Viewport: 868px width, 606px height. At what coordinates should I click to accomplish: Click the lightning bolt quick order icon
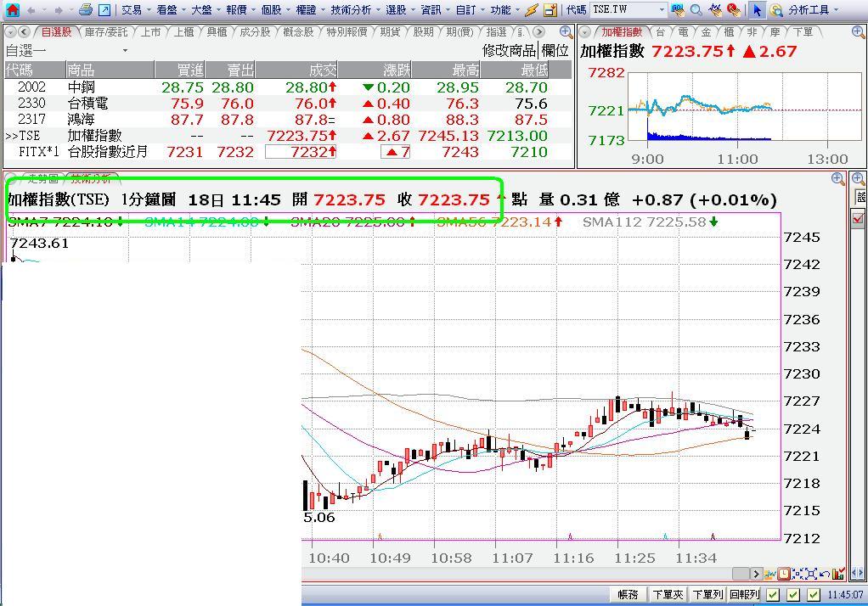tap(532, 10)
